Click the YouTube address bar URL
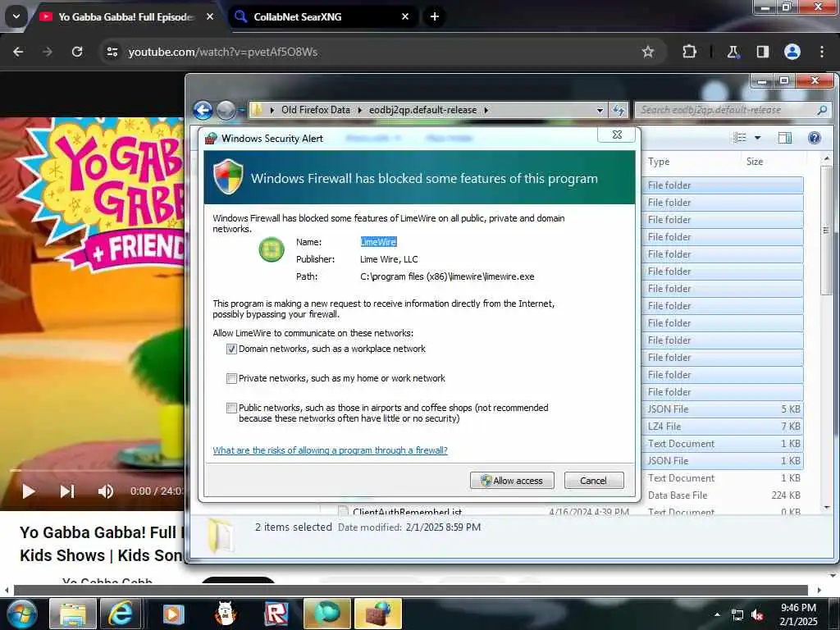Viewport: 840px width, 630px height. 222,52
